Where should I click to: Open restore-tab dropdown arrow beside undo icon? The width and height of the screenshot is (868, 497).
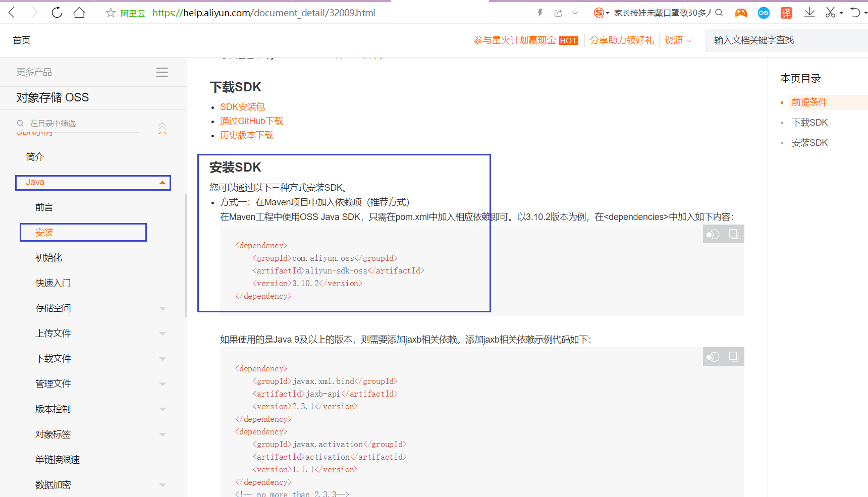pyautogui.click(x=865, y=13)
